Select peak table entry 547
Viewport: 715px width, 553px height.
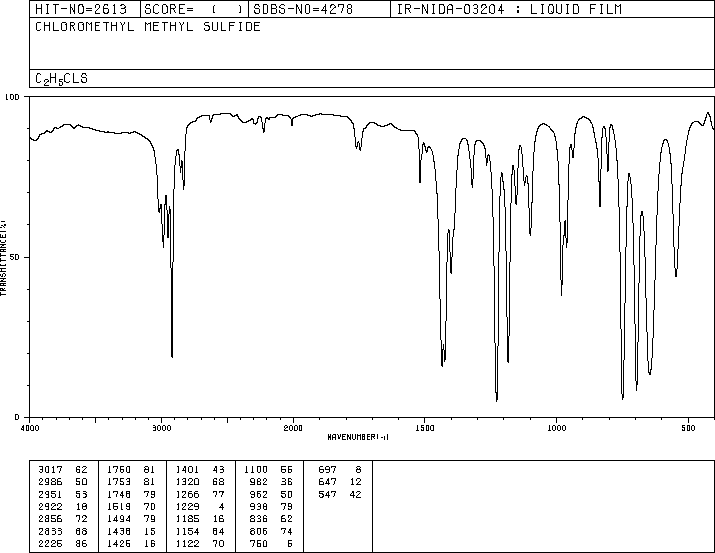coord(340,494)
